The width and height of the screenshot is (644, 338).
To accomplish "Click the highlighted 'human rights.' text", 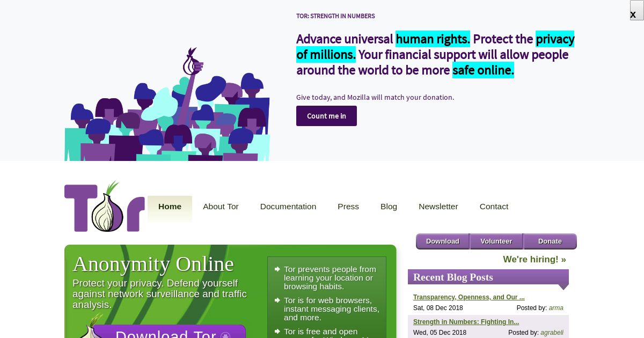I will pos(433,39).
